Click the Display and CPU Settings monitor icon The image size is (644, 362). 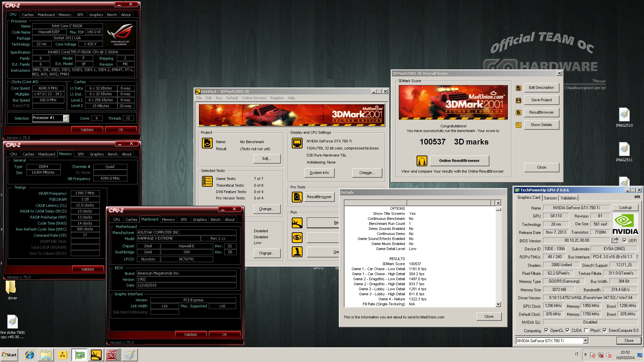click(297, 143)
